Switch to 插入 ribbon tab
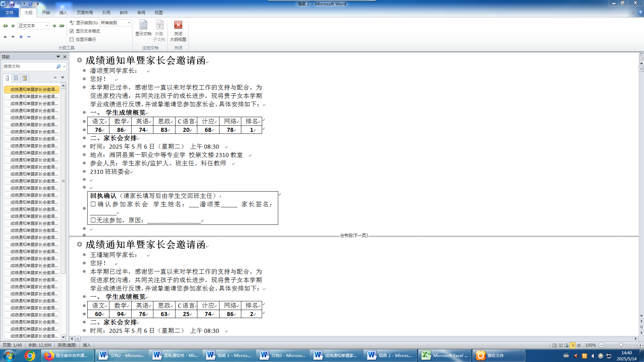The image size is (644, 362). coord(63,12)
